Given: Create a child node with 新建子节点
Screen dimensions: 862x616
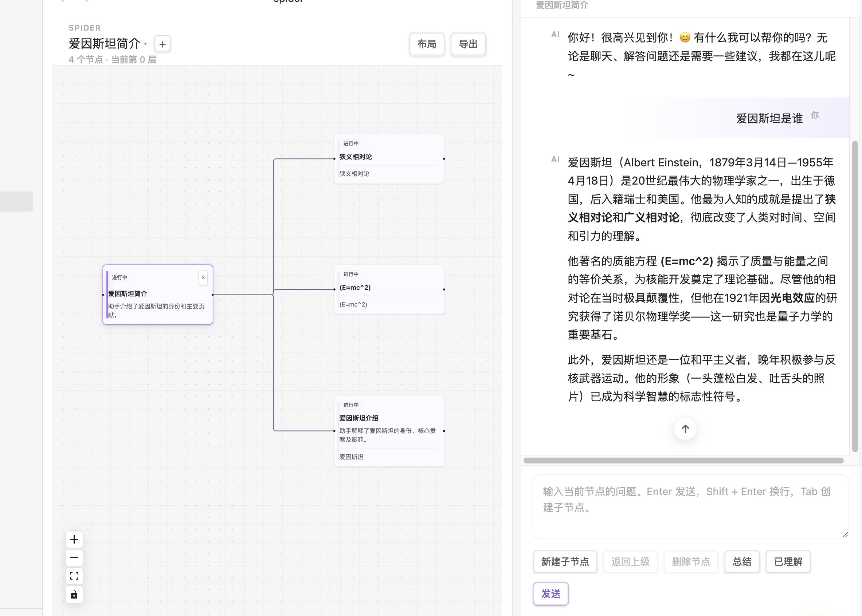Looking at the screenshot, I should [x=565, y=561].
